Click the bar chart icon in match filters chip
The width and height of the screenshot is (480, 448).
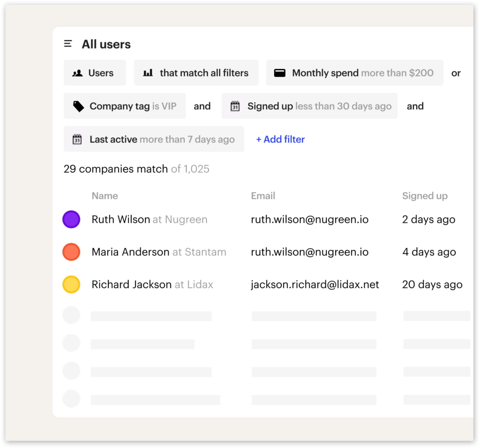(x=148, y=73)
